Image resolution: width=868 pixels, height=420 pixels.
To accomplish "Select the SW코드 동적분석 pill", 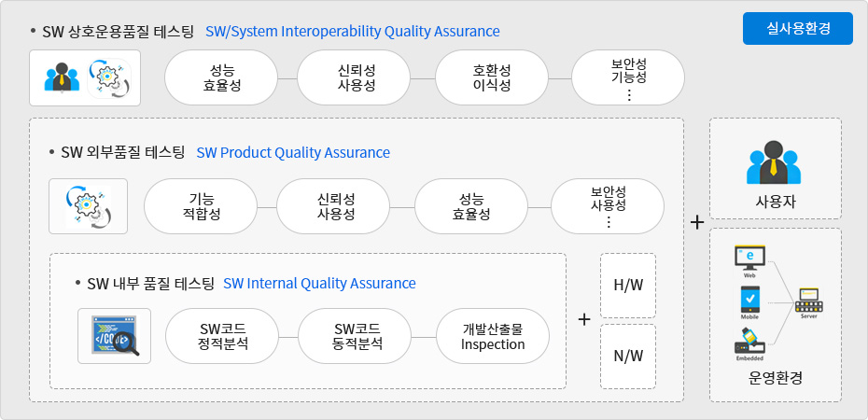I will tap(355, 336).
